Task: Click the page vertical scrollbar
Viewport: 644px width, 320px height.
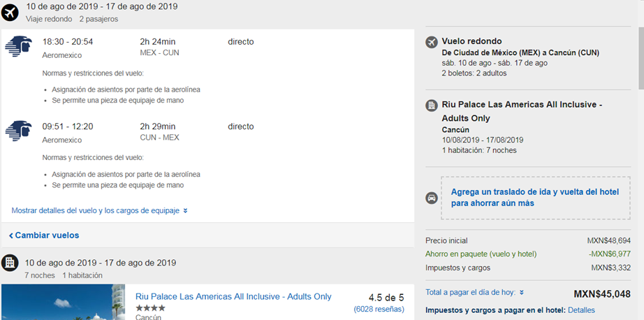Action: (640, 56)
